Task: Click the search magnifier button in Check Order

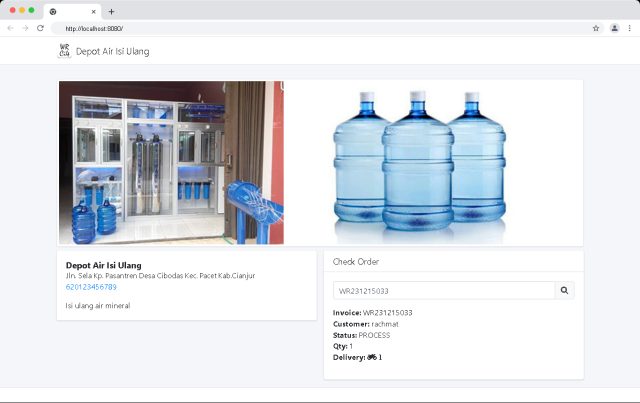Action: (564, 290)
